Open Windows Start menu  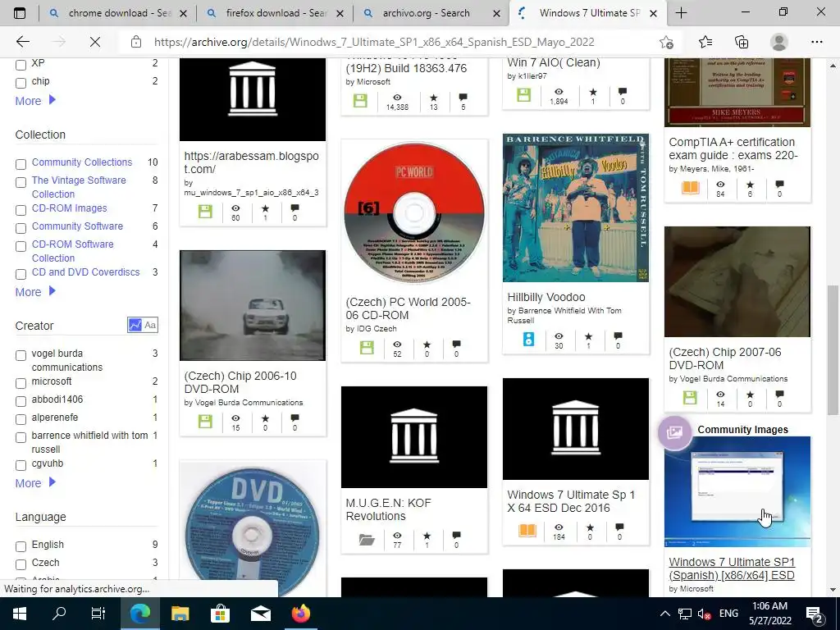pos(20,614)
